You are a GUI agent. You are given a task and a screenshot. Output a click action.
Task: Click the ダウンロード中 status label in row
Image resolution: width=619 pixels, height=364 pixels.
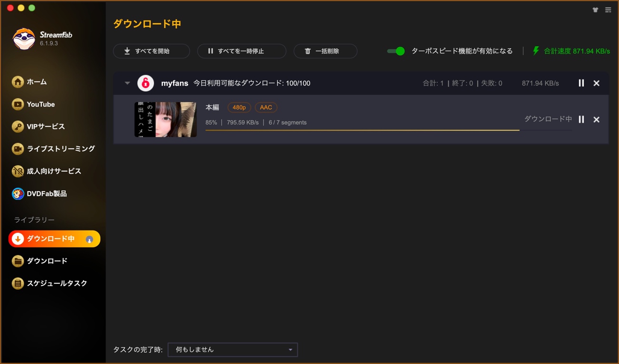click(548, 119)
